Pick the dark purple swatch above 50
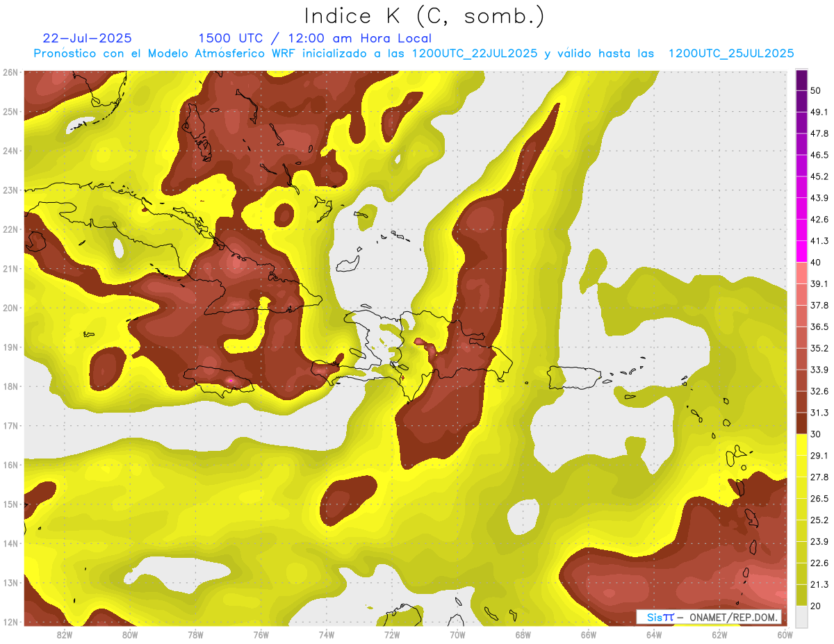834x644 pixels. coord(801,80)
